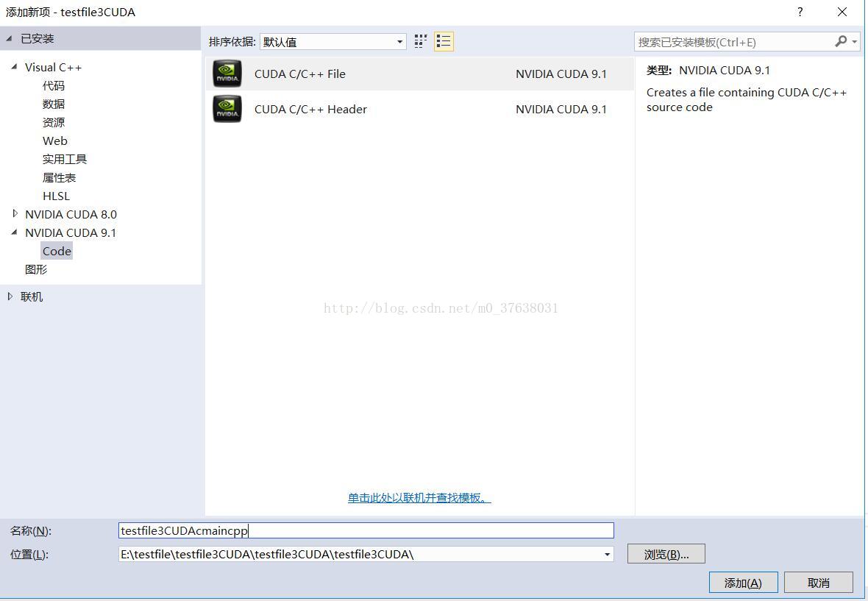Select NVIDIA CUDA 8.0 label
Screen dimensions: 868x601
(x=71, y=214)
